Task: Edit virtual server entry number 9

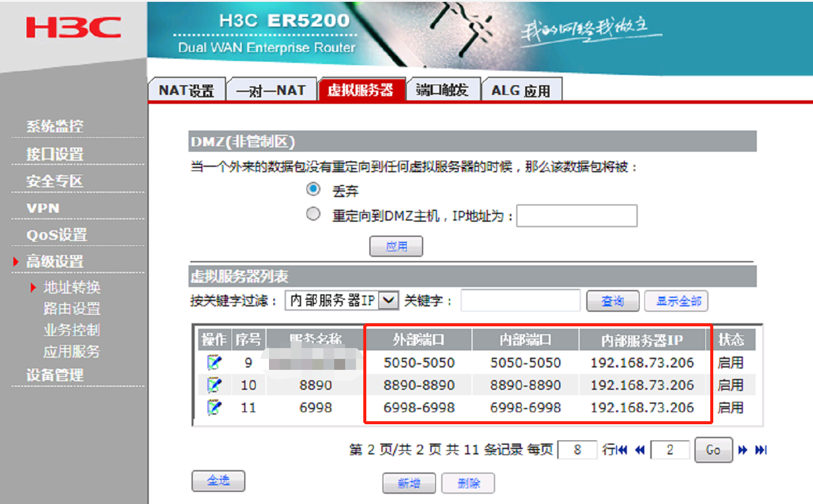Action: point(214,363)
